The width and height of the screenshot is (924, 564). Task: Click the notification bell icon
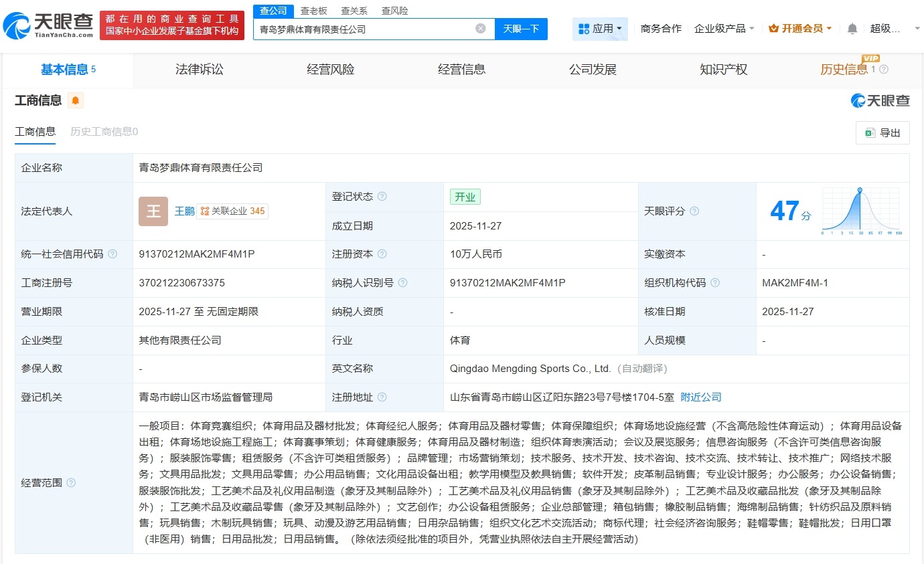[850, 28]
